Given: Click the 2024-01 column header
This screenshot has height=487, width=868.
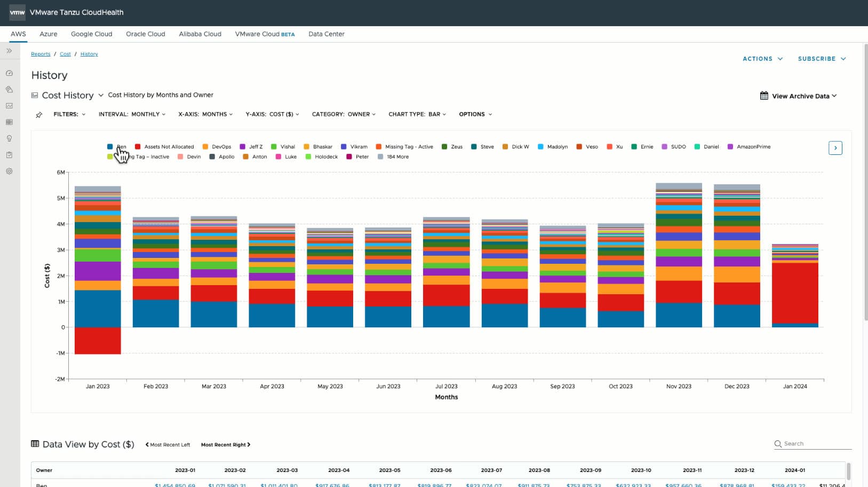Looking at the screenshot, I should coord(795,470).
